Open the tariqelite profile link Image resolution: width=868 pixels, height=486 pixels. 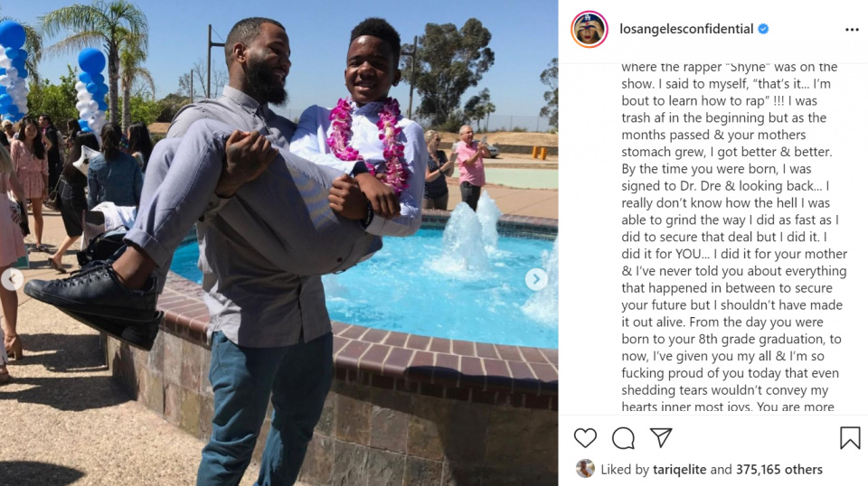(x=679, y=470)
